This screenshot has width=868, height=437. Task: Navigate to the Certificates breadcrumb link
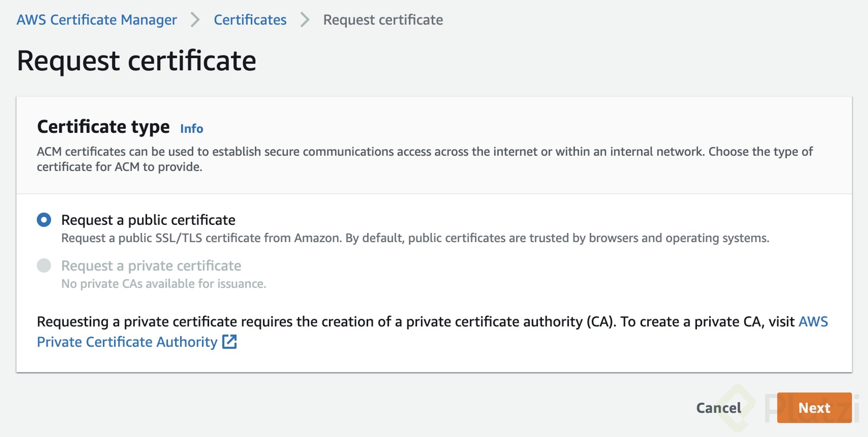[250, 20]
